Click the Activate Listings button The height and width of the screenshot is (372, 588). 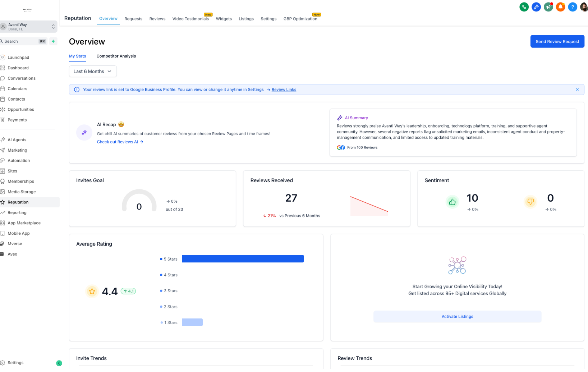[457, 317]
